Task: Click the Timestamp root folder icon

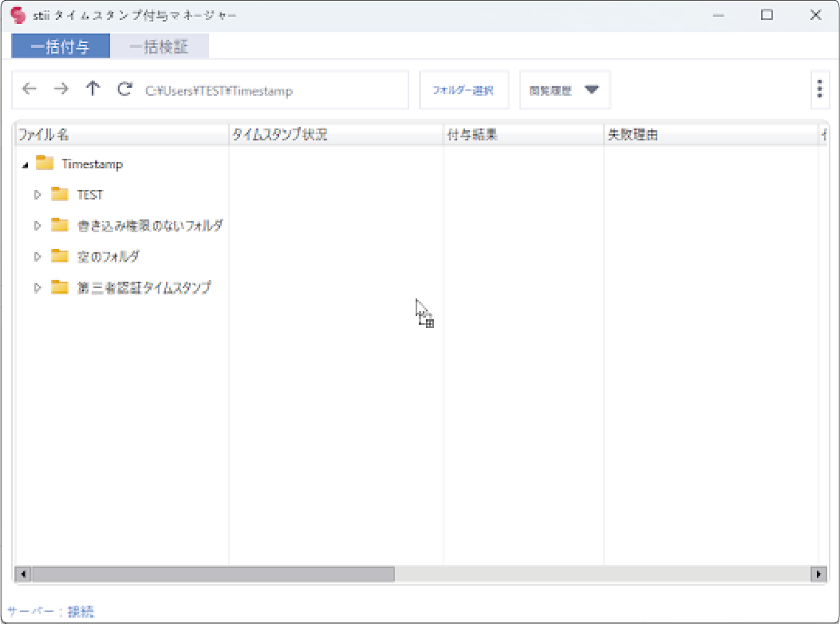Action: tap(45, 164)
